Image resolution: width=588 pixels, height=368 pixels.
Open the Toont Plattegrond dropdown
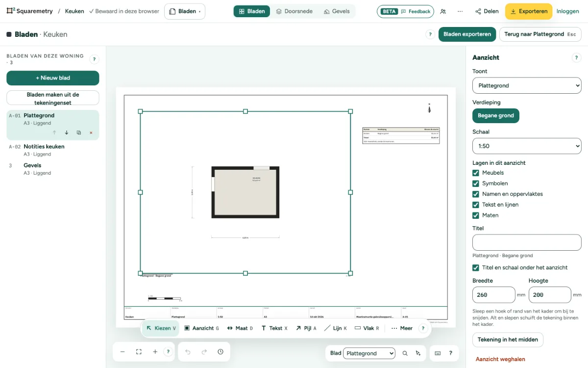coord(527,85)
